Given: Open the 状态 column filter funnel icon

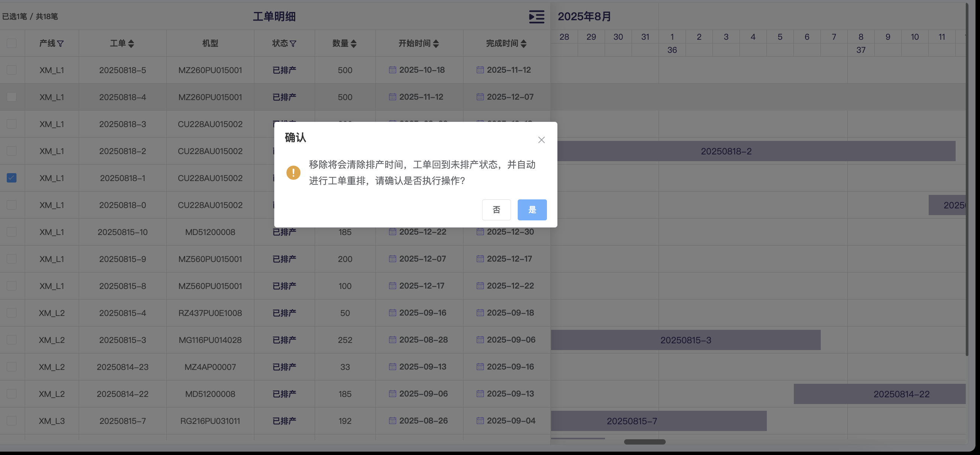Looking at the screenshot, I should 293,44.
